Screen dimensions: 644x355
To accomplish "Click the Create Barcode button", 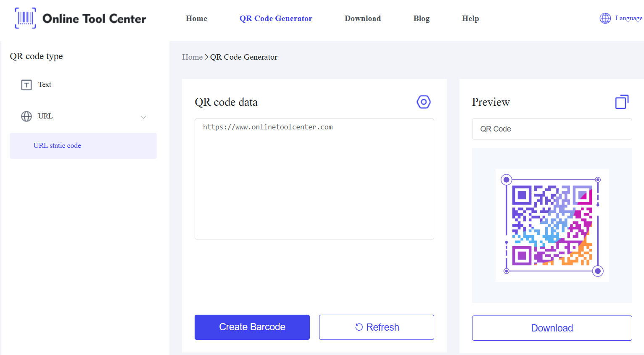I will [x=252, y=327].
